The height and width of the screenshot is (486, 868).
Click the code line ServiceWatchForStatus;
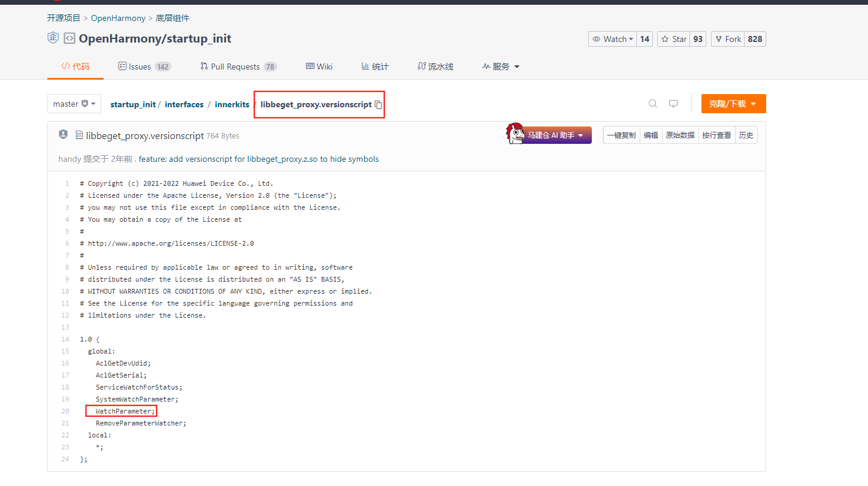point(139,387)
